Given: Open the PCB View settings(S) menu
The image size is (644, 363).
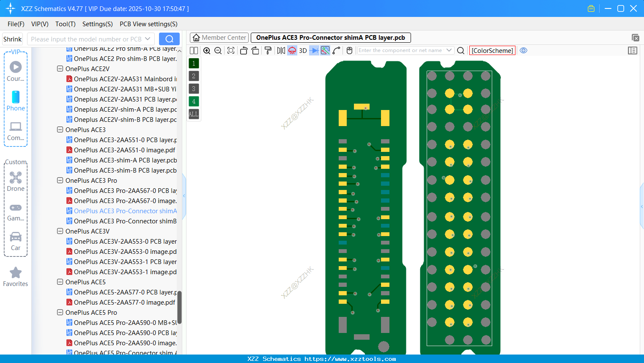Looking at the screenshot, I should point(148,24).
